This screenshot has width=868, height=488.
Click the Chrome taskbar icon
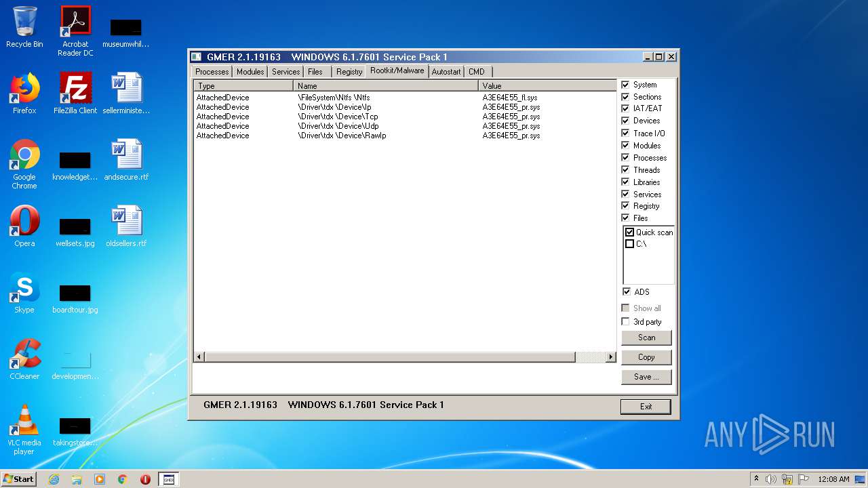(x=122, y=479)
